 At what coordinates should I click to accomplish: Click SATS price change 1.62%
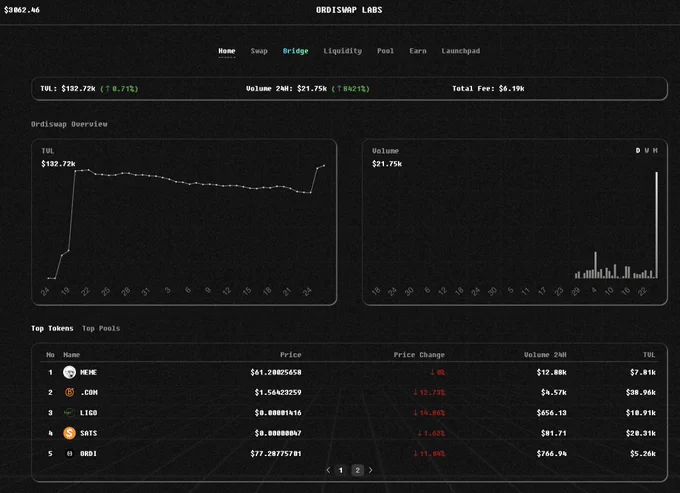[432, 433]
